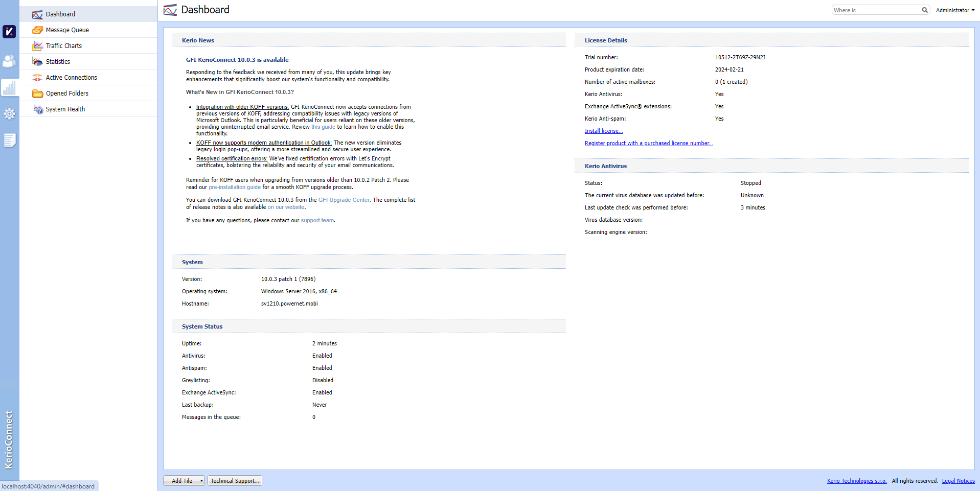Open the Accounts section in left rail
Image resolution: width=980 pixels, height=491 pixels.
tap(9, 61)
